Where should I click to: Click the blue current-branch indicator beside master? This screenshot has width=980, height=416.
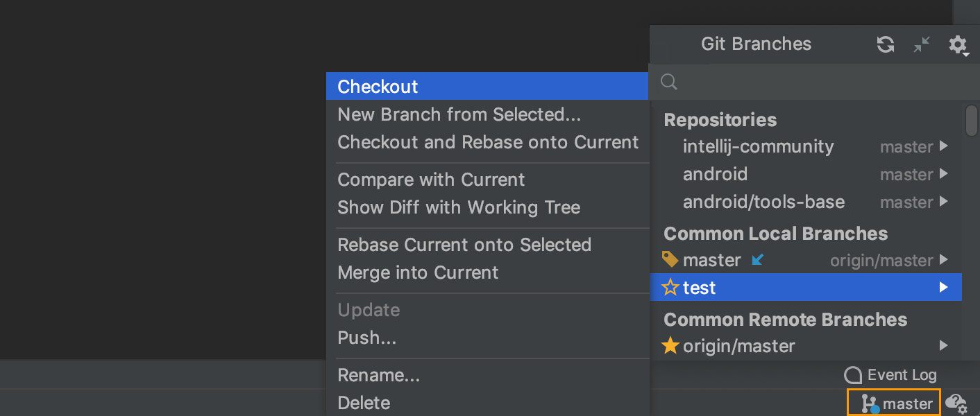click(758, 259)
